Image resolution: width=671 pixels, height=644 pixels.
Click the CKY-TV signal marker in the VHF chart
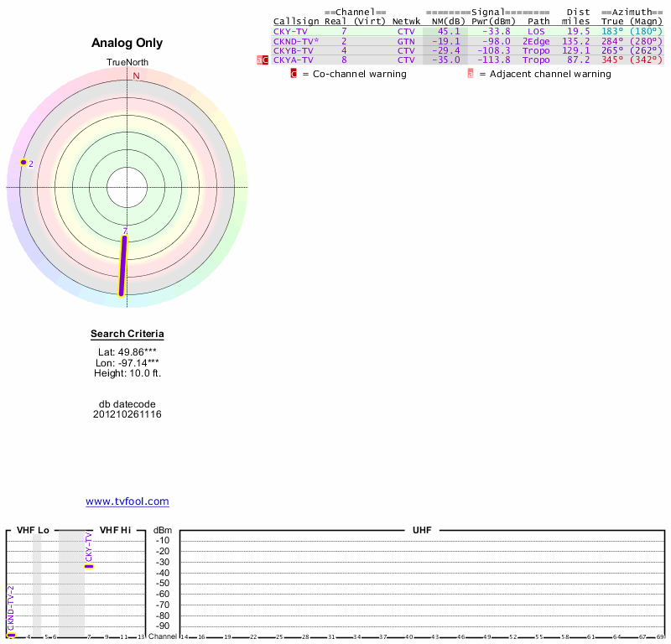(x=89, y=567)
